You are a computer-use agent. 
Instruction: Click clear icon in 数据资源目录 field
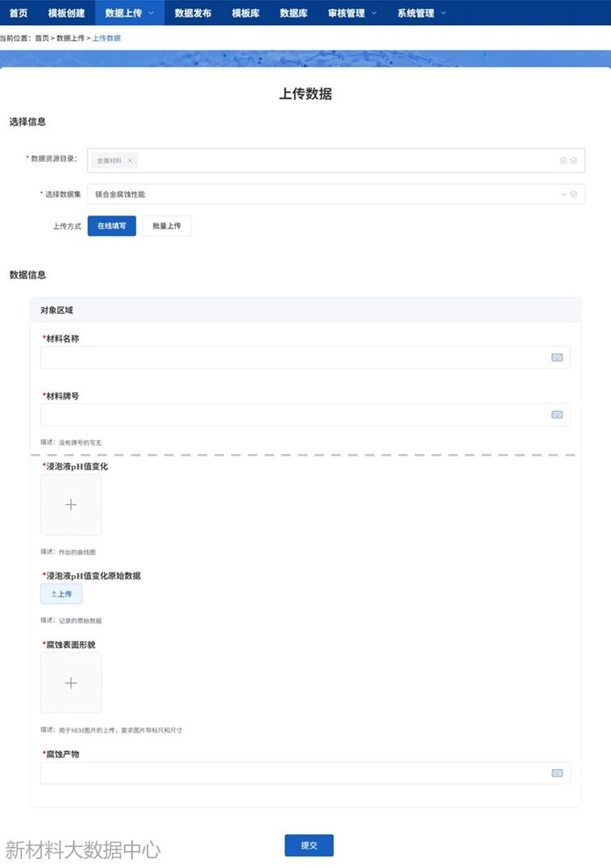pos(563,160)
